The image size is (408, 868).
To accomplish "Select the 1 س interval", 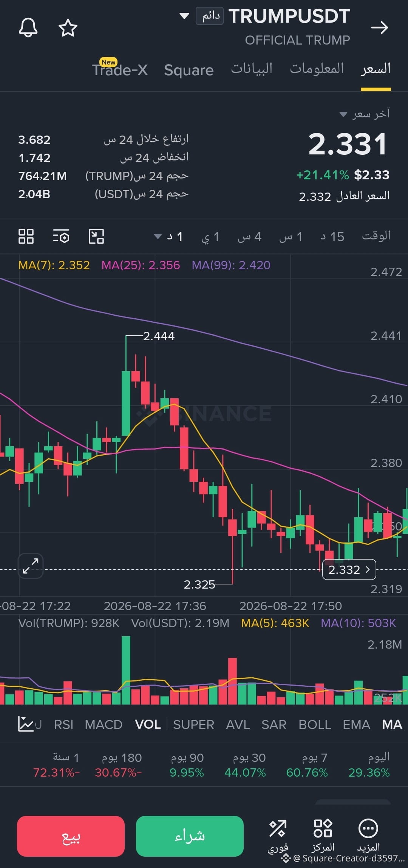I will pyautogui.click(x=291, y=237).
